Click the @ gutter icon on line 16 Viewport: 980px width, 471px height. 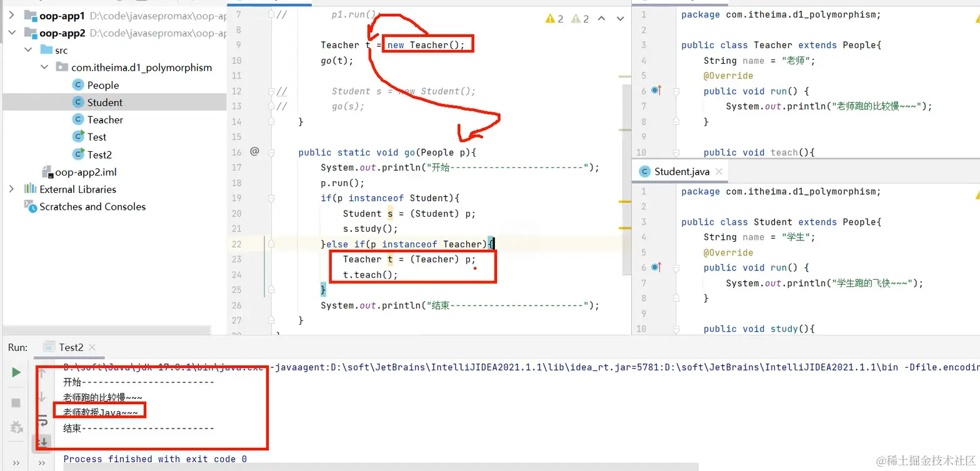[x=254, y=151]
